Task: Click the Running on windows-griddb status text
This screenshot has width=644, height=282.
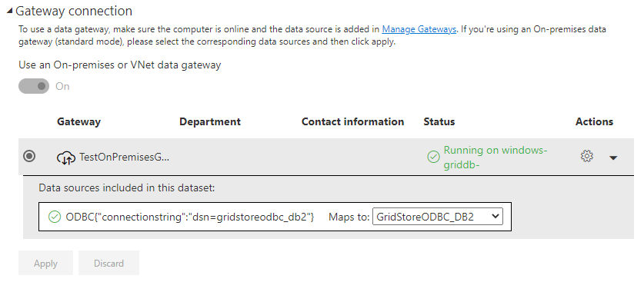Action: (496, 158)
